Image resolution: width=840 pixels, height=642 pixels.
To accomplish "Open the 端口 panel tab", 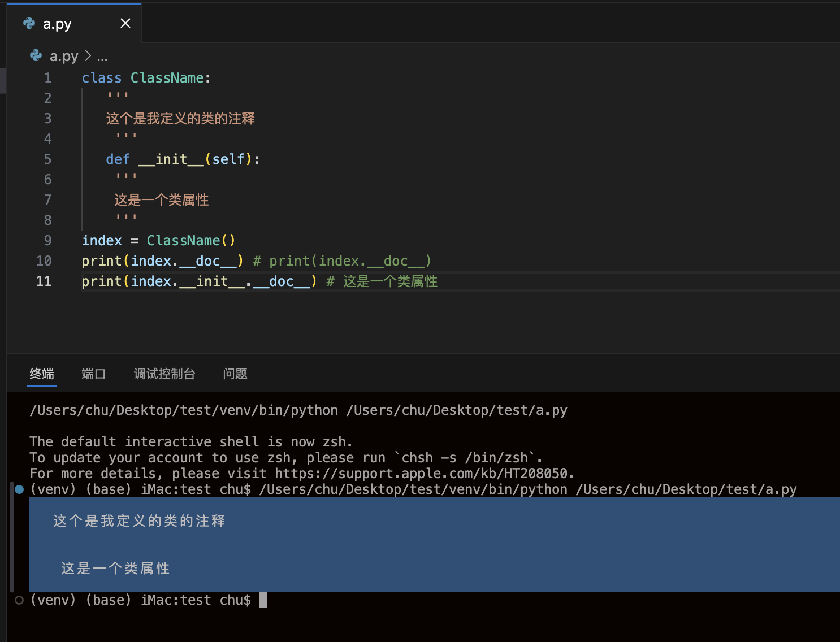I will point(93,374).
